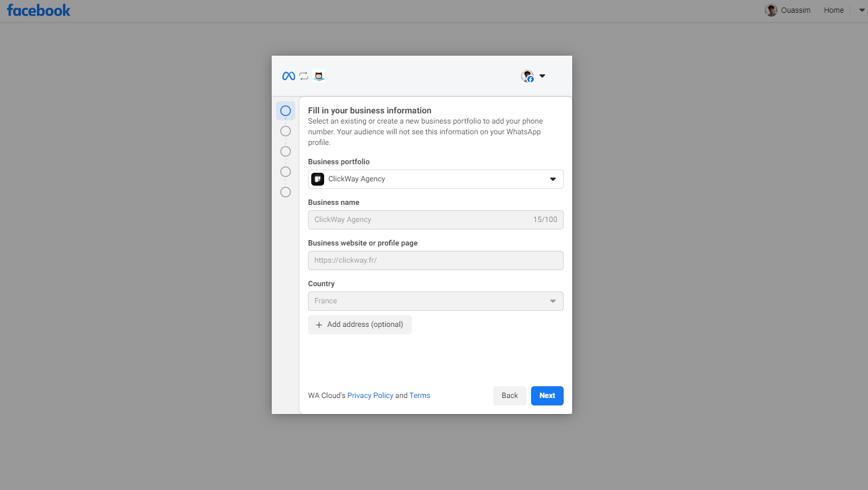Expand the dialog account switcher arrow

click(x=542, y=76)
